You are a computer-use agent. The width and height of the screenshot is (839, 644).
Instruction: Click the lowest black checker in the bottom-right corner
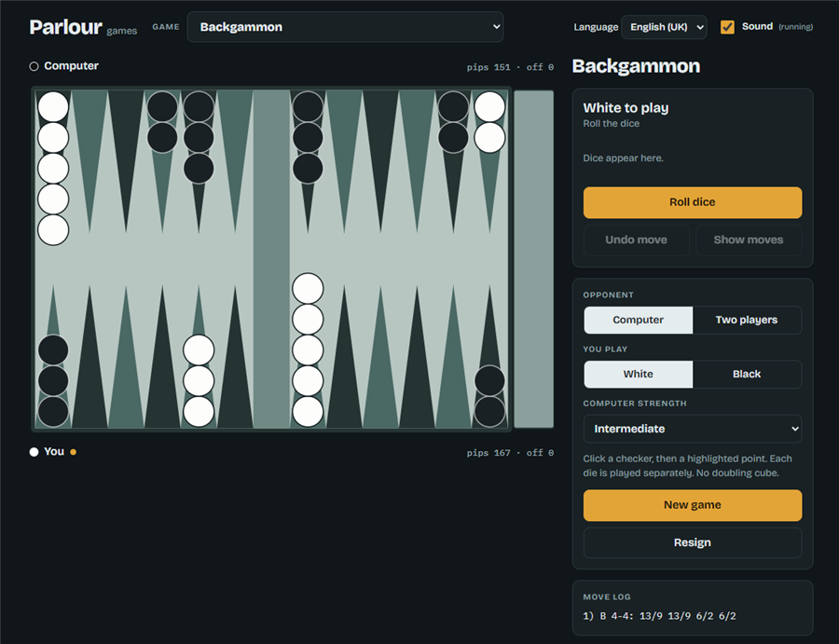click(489, 412)
